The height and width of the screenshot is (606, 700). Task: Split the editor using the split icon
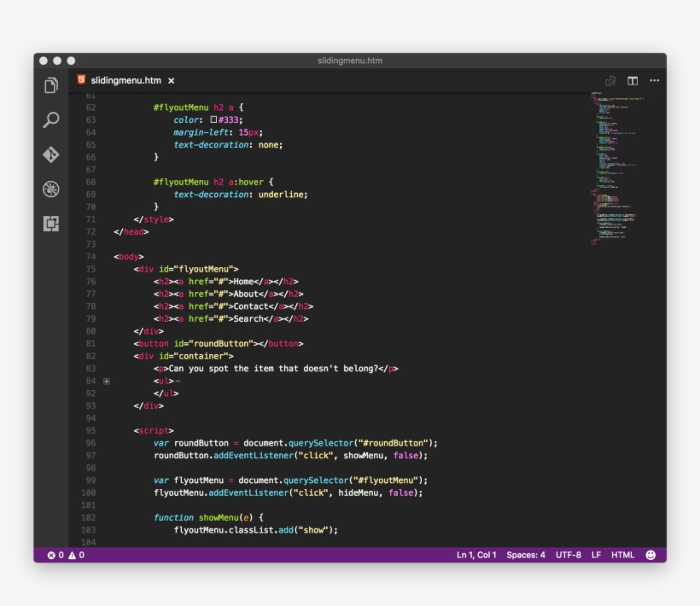632,79
